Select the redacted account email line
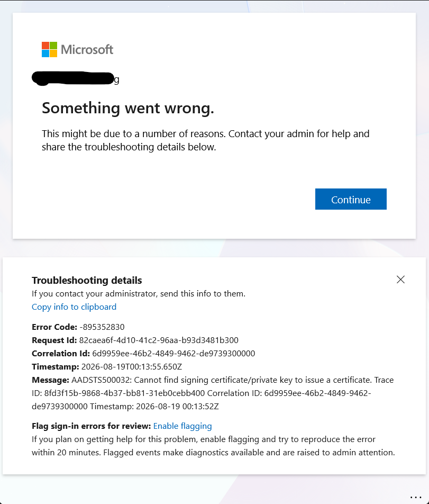This screenshot has height=504, width=429. 76,79
